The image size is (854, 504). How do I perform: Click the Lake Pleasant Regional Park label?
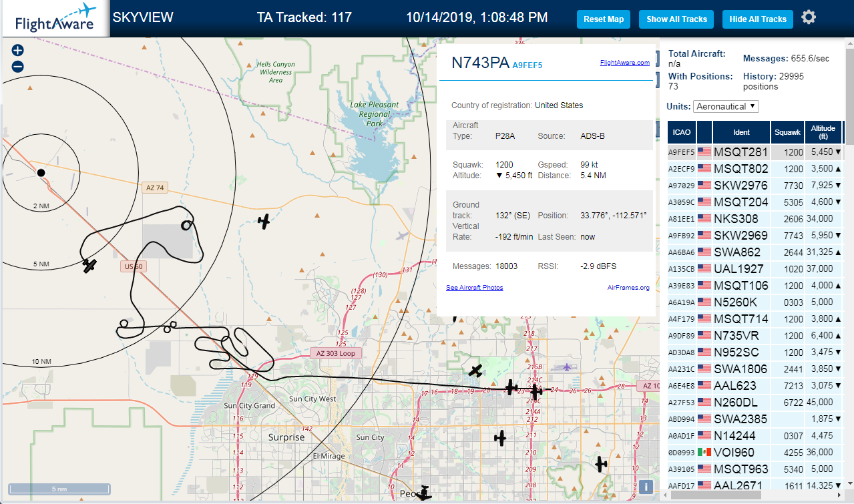tap(374, 114)
